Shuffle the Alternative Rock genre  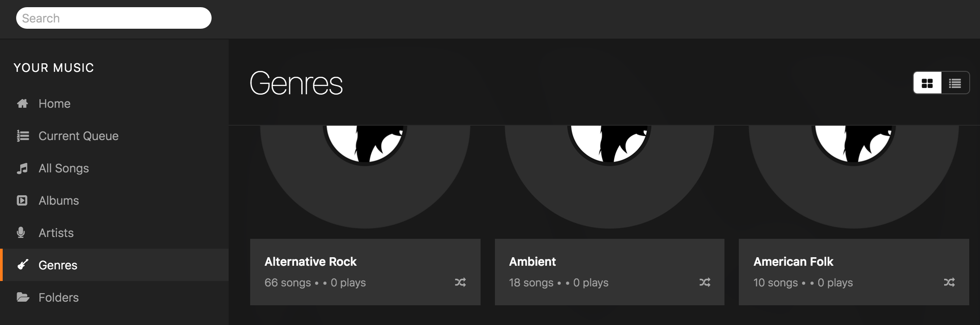pos(460,282)
